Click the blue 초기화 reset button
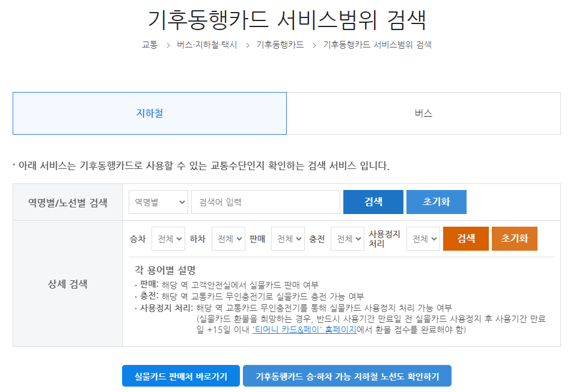The width and height of the screenshot is (573, 392). click(437, 202)
